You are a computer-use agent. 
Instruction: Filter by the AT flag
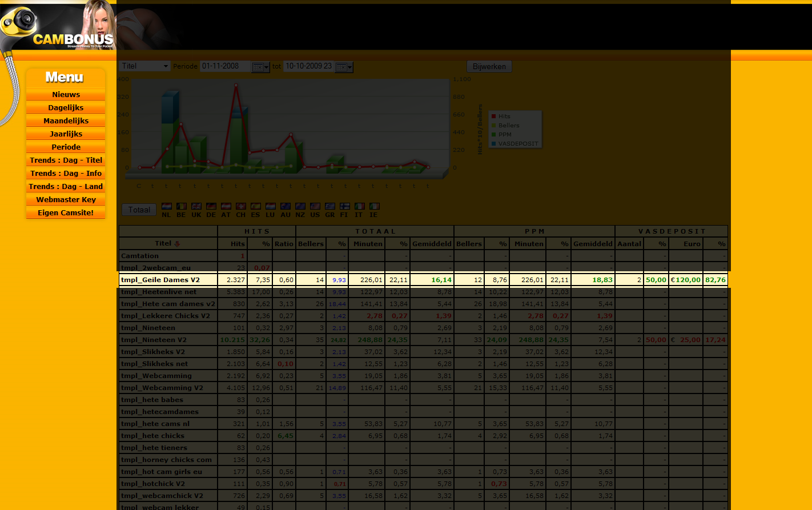226,206
